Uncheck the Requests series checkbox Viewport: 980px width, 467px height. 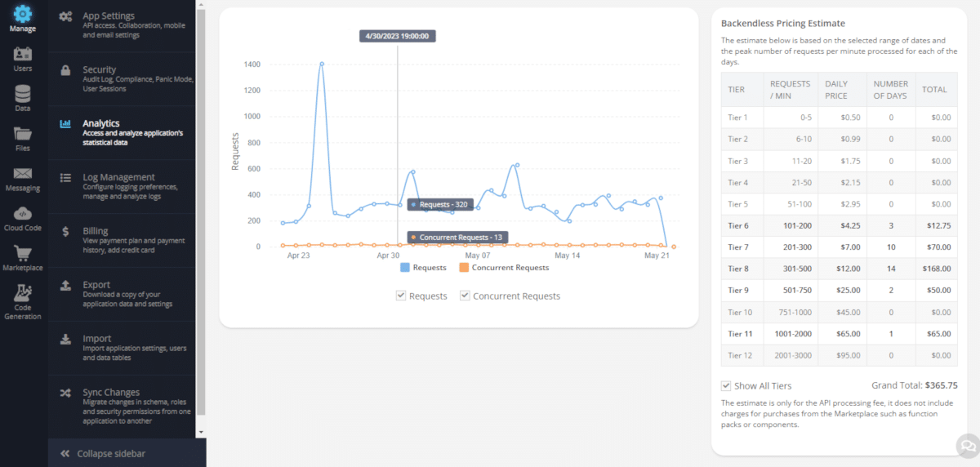[x=401, y=296]
